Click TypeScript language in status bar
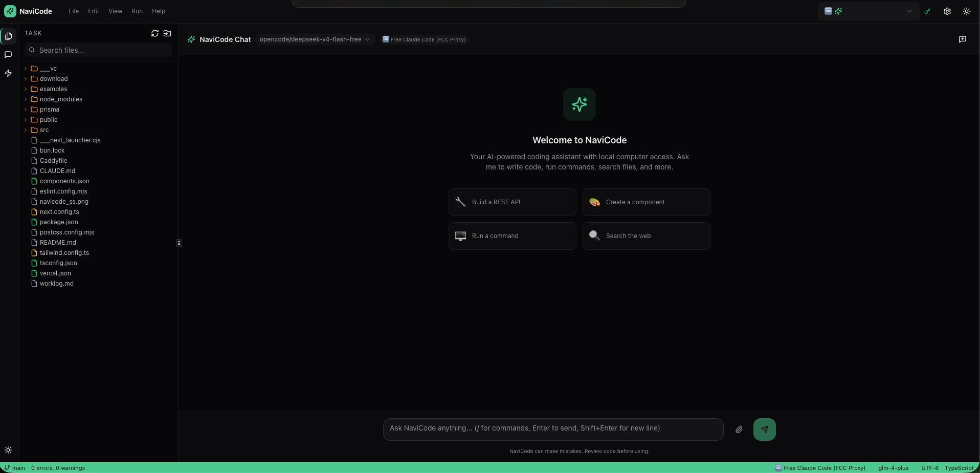This screenshot has height=473, width=980. coord(959,468)
